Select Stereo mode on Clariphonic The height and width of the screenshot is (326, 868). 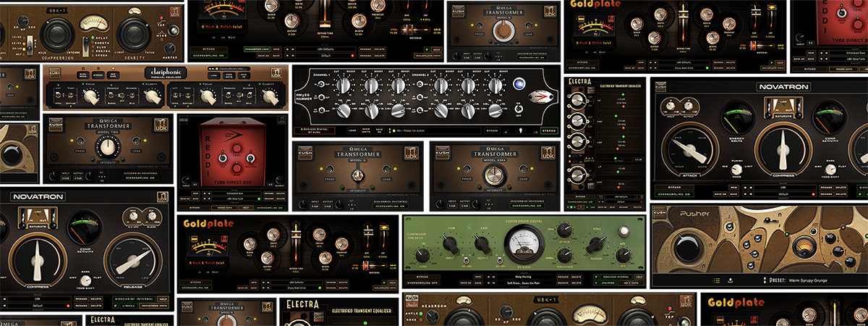(x=98, y=75)
